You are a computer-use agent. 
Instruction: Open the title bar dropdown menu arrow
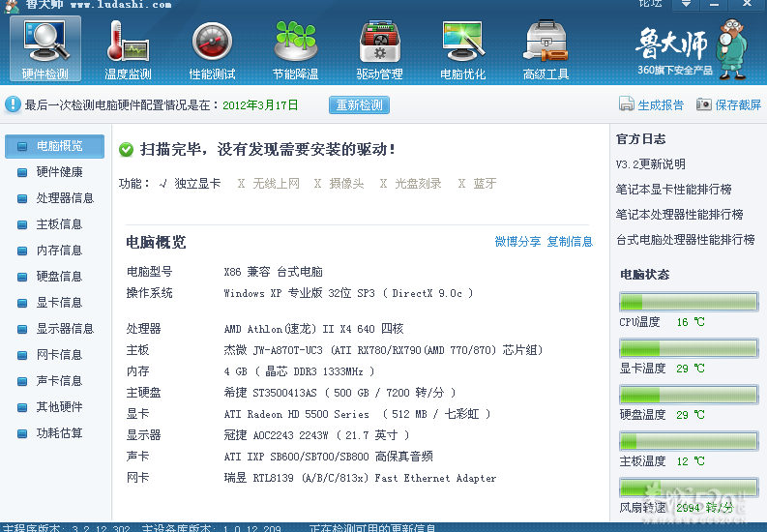[x=686, y=4]
